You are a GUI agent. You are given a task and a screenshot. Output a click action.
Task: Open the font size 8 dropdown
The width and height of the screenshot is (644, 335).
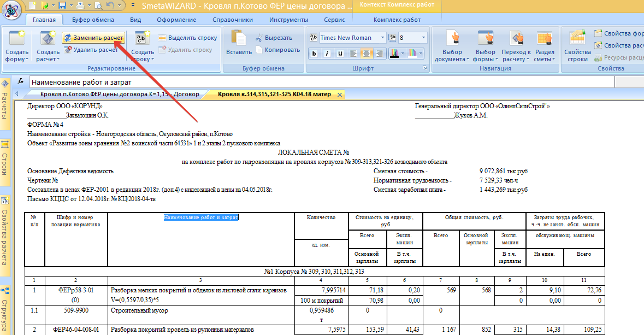[x=423, y=38]
